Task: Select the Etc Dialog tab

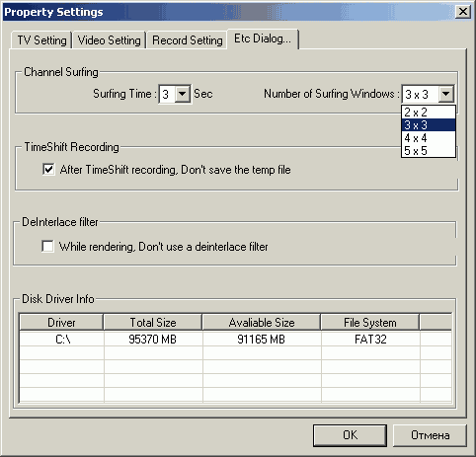Action: (263, 39)
